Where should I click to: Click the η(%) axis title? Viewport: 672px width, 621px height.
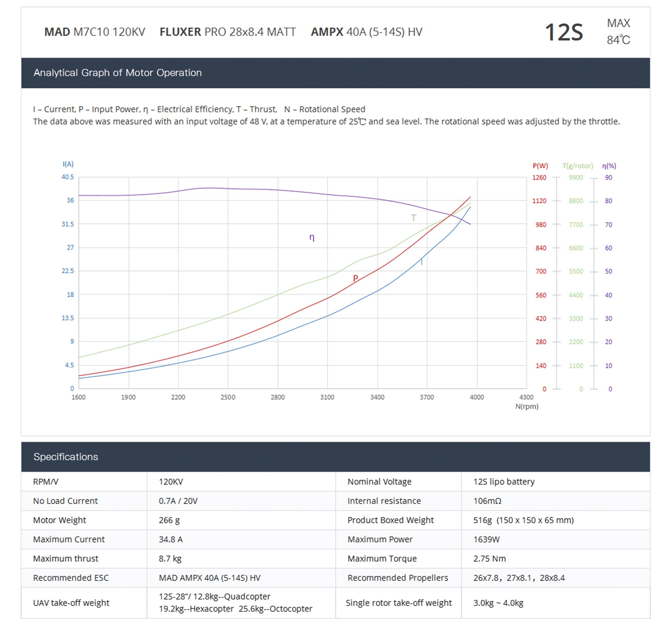coord(609,166)
